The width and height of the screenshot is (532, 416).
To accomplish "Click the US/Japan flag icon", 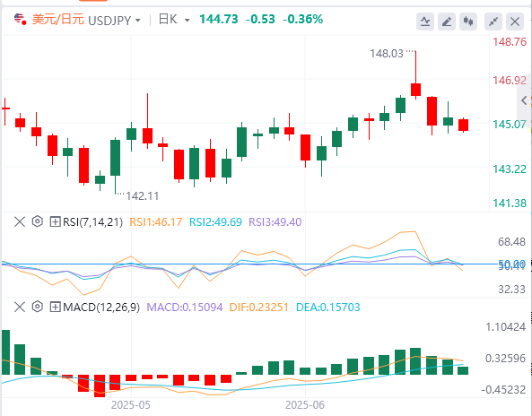I will [21, 20].
